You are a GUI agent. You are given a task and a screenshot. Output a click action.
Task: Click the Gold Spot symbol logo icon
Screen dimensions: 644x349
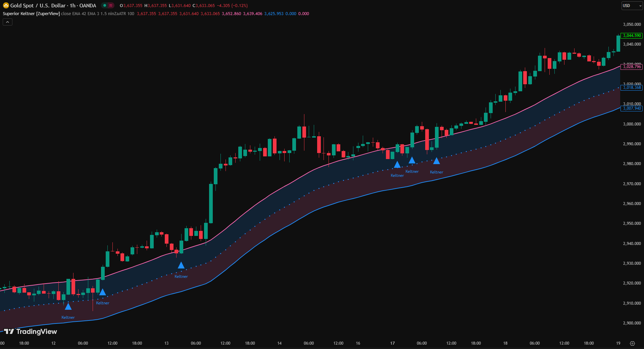(x=6, y=5)
